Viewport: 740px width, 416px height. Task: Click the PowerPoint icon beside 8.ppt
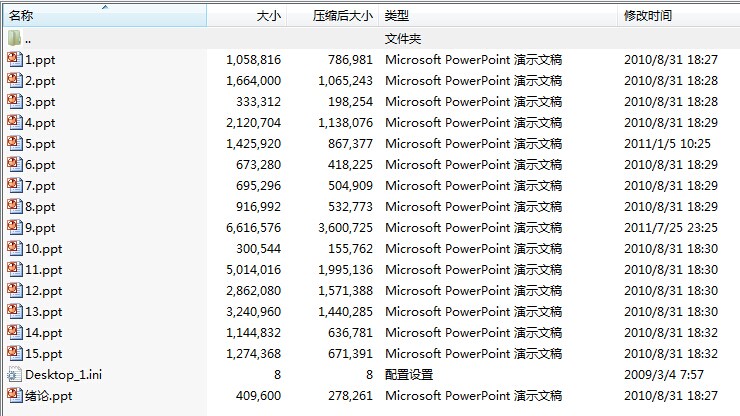15,206
